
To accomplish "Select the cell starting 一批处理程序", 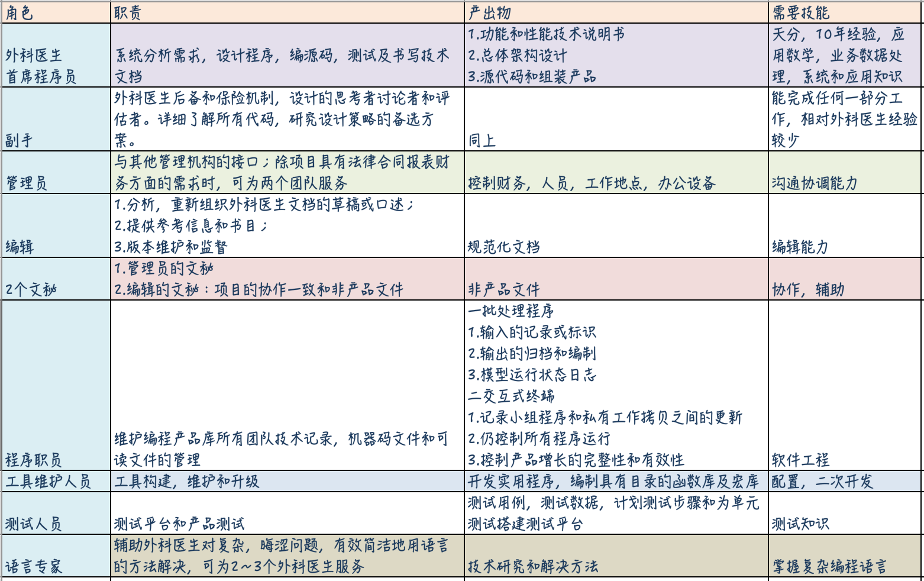I will pos(616,385).
